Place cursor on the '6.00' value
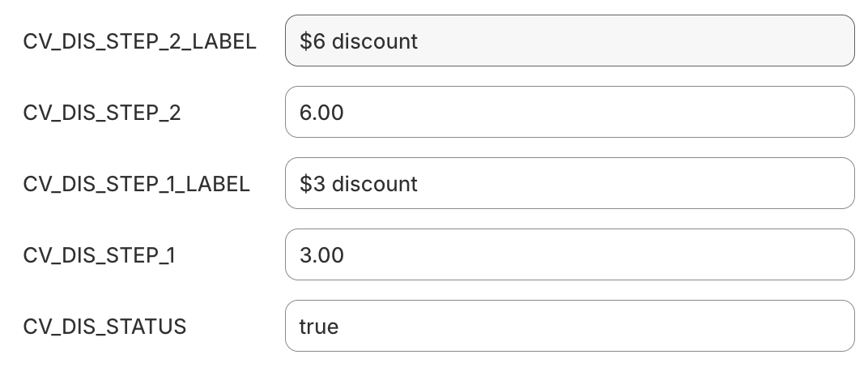 click(321, 113)
